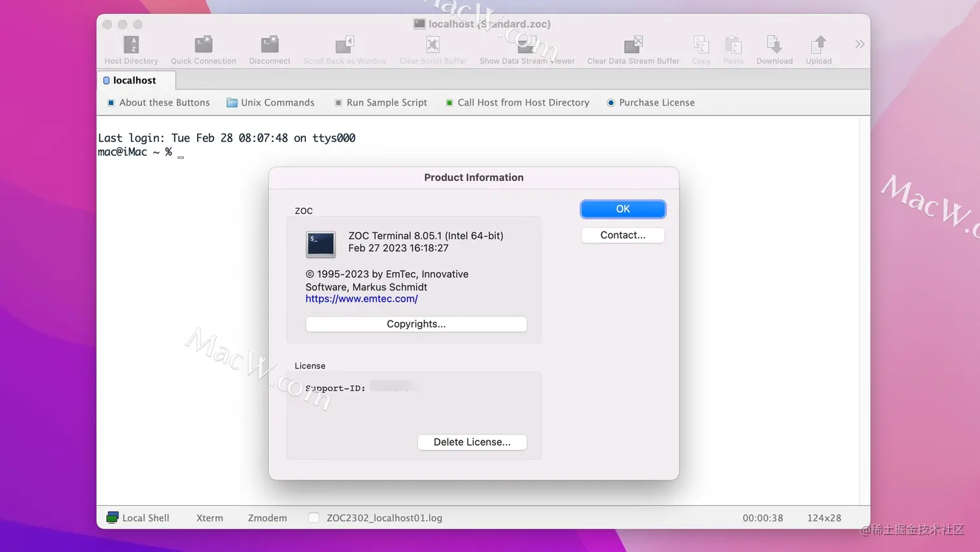This screenshot has height=552, width=980.
Task: Click the Xterm emulation status entry
Action: [x=209, y=518]
